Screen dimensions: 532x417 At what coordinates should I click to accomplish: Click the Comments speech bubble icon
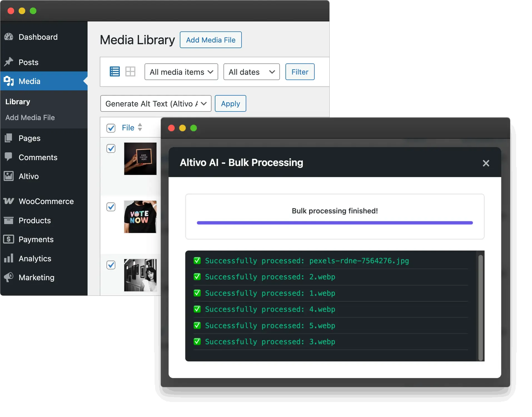[x=9, y=157]
